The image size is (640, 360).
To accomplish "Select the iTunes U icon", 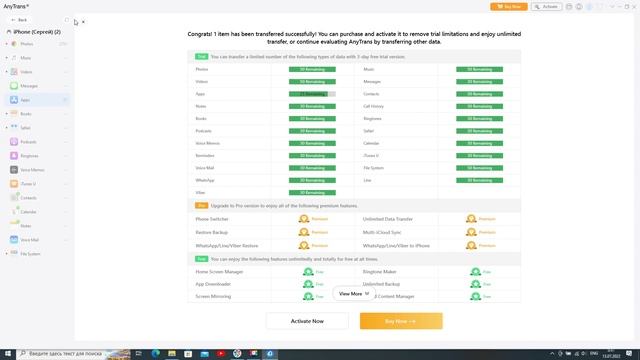I will pyautogui.click(x=14, y=184).
